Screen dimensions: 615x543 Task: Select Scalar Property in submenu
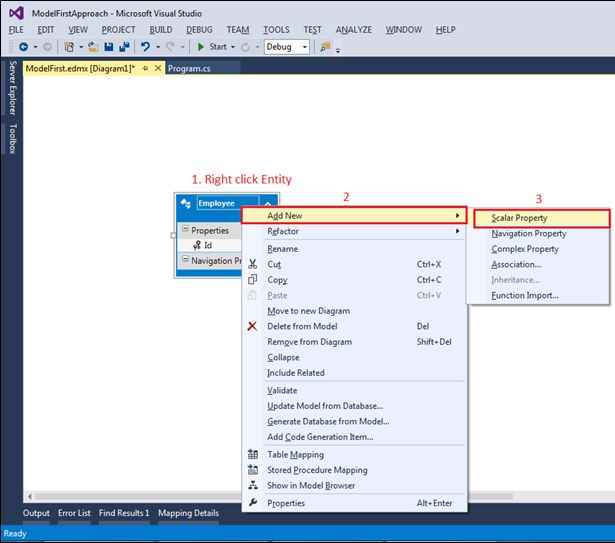(x=542, y=218)
